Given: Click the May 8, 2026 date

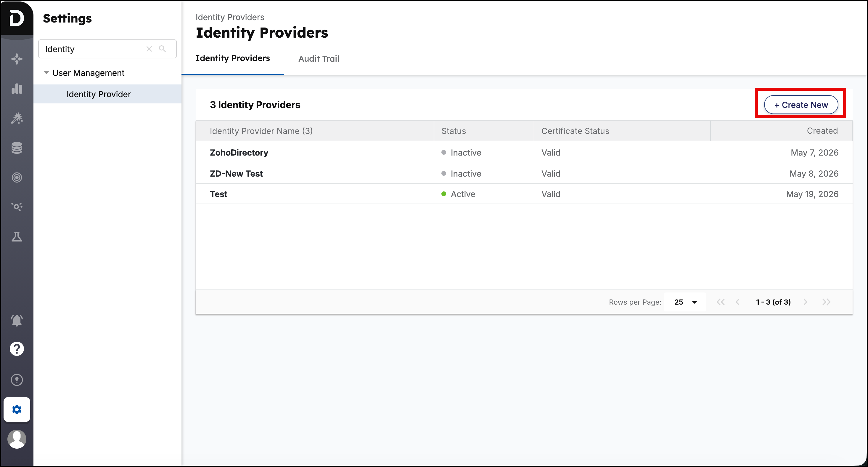Looking at the screenshot, I should click(814, 174).
